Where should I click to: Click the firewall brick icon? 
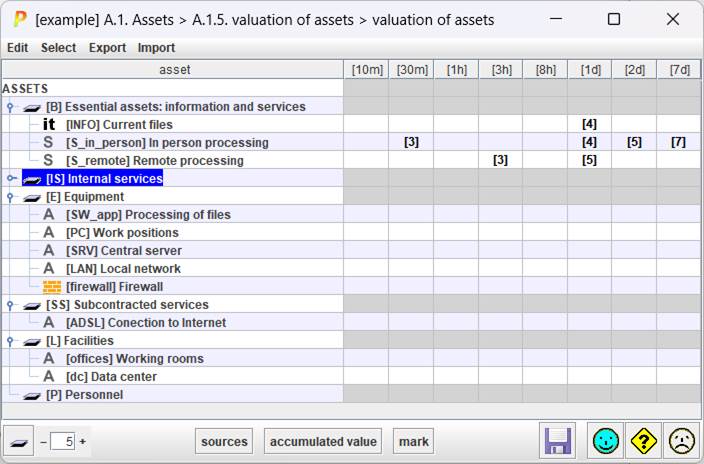pos(52,287)
